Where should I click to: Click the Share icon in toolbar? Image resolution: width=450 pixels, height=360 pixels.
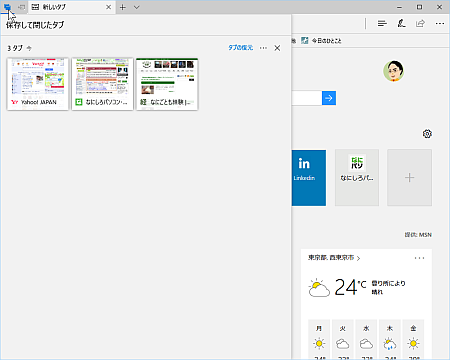coord(420,23)
